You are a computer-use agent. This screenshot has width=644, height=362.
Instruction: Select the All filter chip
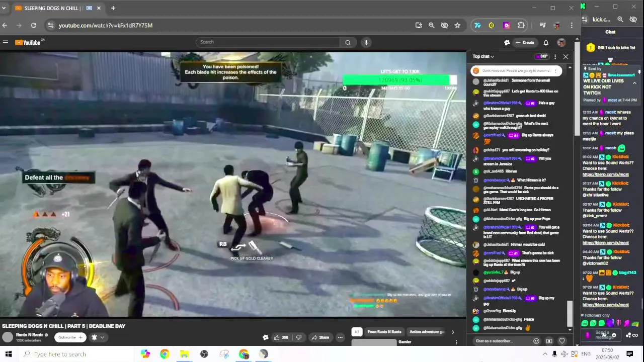357,332
